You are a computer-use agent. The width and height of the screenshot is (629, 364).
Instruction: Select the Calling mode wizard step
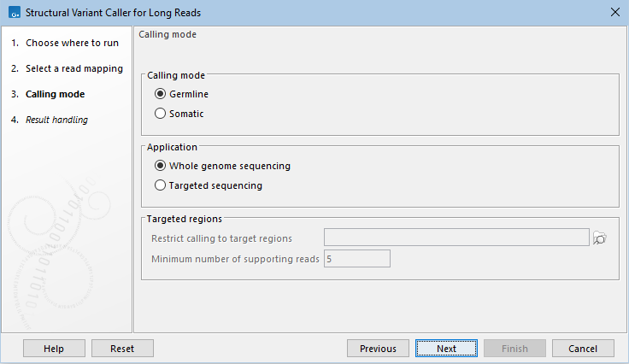55,94
